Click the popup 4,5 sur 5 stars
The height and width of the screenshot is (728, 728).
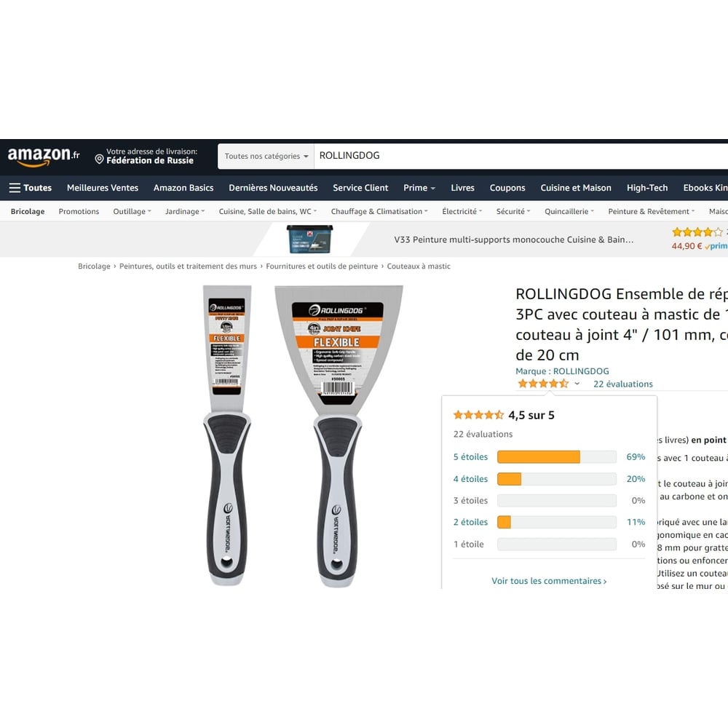478,415
